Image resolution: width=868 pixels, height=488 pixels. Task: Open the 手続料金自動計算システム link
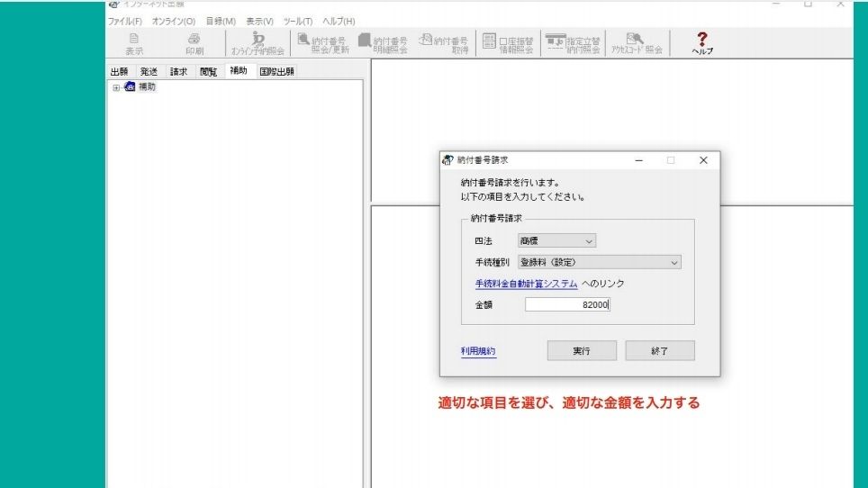[526, 284]
